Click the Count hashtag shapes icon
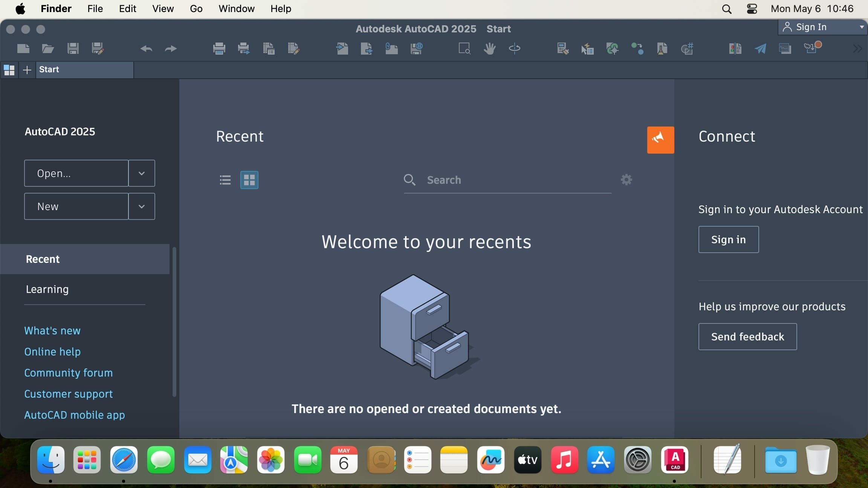This screenshot has width=868, height=488. click(x=687, y=49)
